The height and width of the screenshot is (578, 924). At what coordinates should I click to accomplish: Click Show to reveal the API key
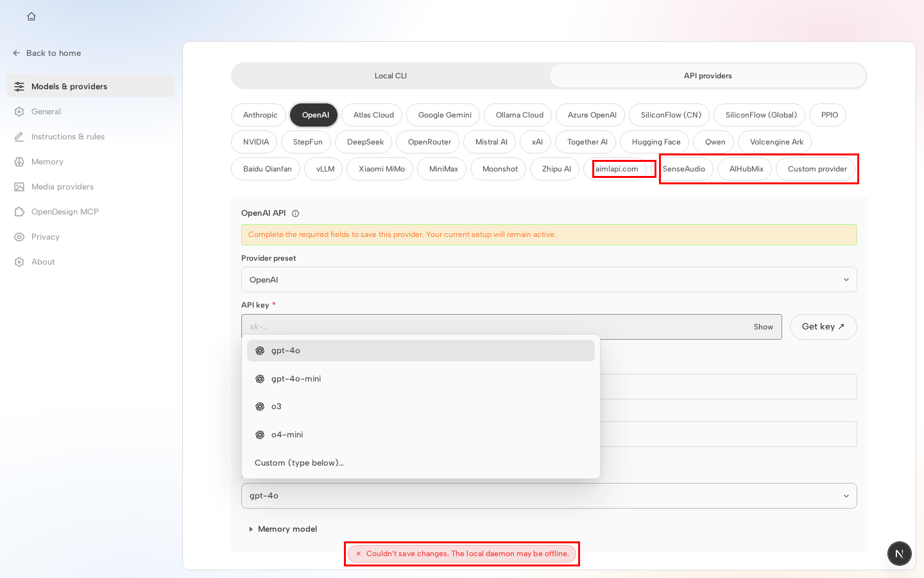pos(764,327)
